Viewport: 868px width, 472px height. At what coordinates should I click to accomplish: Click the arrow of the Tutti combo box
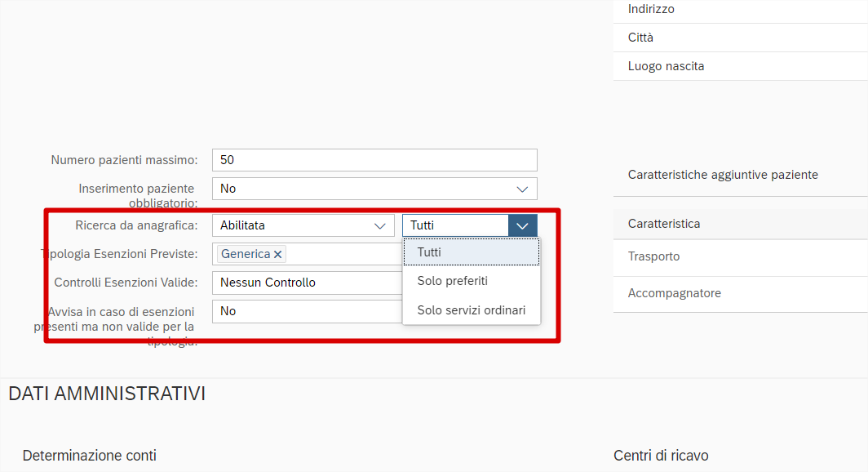click(523, 225)
